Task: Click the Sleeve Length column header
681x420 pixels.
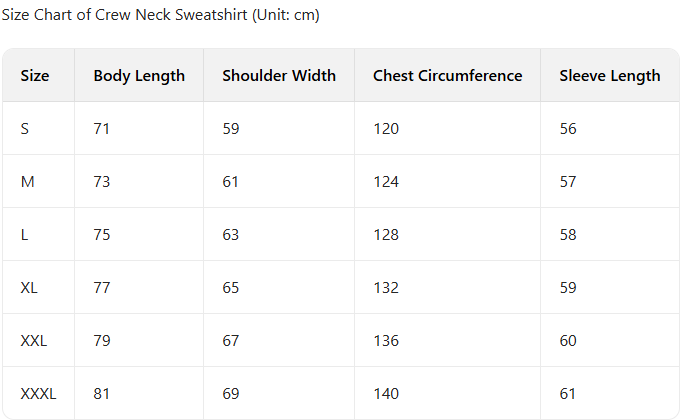Action: pos(610,76)
